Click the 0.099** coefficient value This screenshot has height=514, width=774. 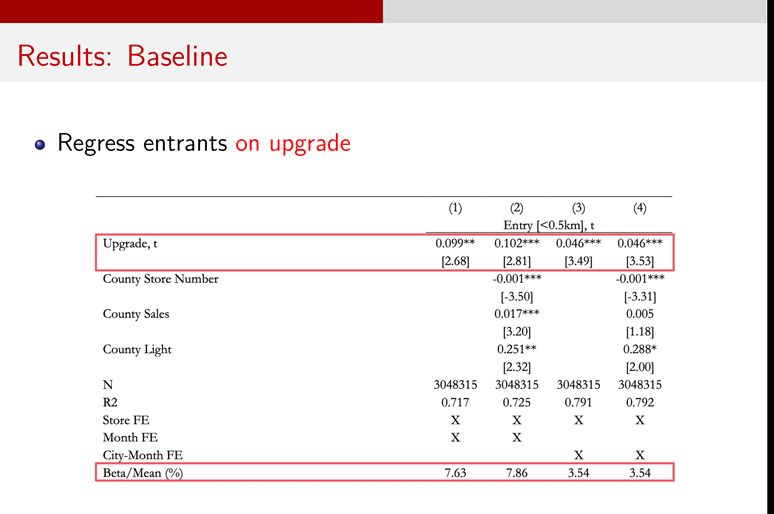pyautogui.click(x=455, y=243)
